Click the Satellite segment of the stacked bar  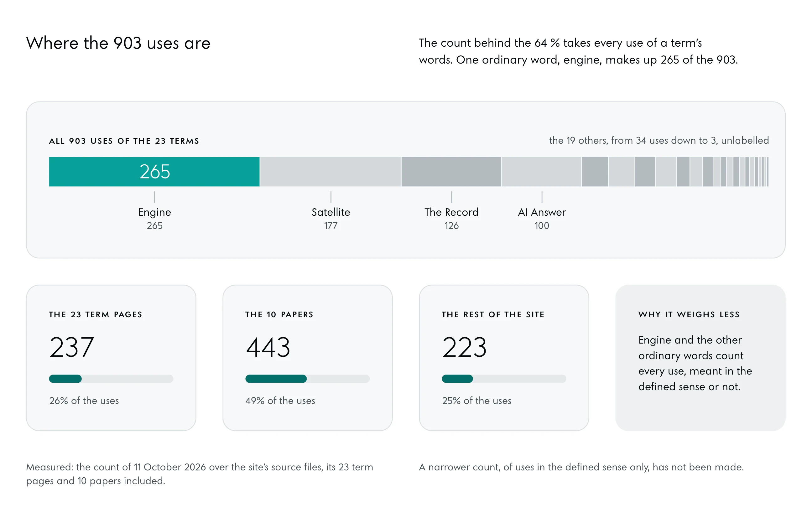click(x=331, y=172)
